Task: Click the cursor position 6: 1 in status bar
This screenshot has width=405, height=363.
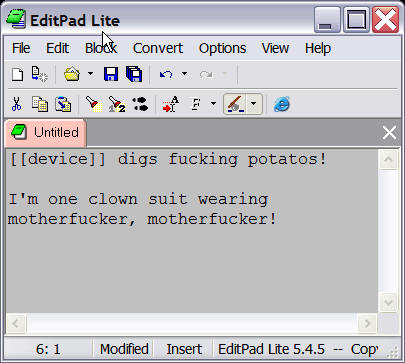Action: click(48, 349)
